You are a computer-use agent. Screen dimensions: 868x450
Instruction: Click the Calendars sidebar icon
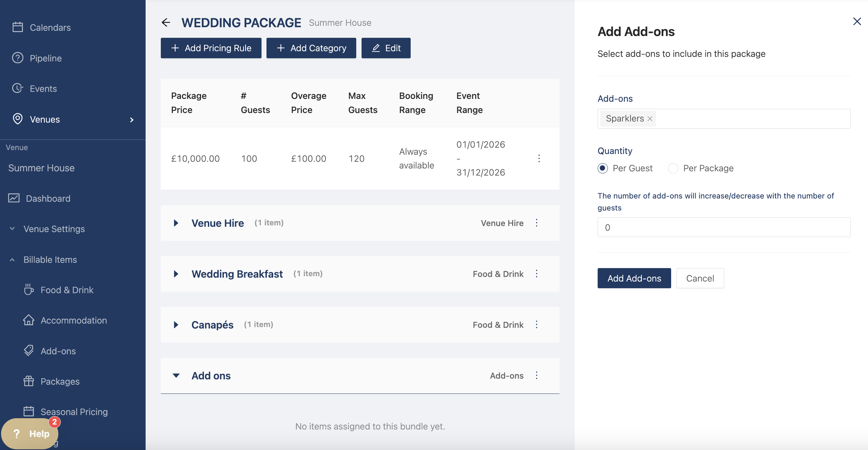click(x=18, y=27)
